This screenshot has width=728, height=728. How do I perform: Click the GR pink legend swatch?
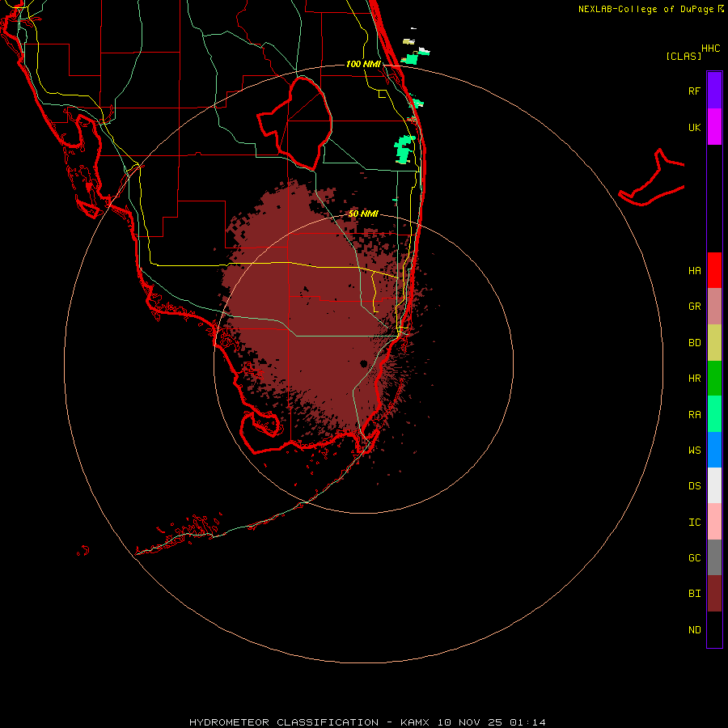[x=714, y=307]
